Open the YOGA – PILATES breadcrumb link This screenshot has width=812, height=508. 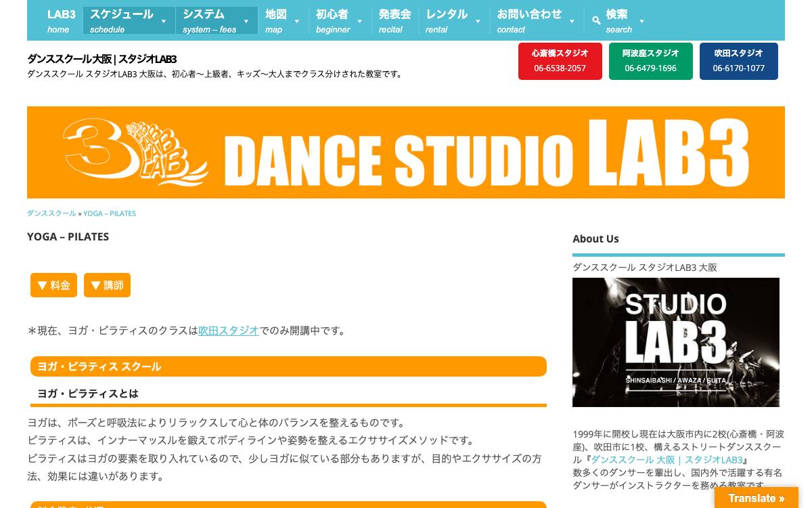pos(110,213)
